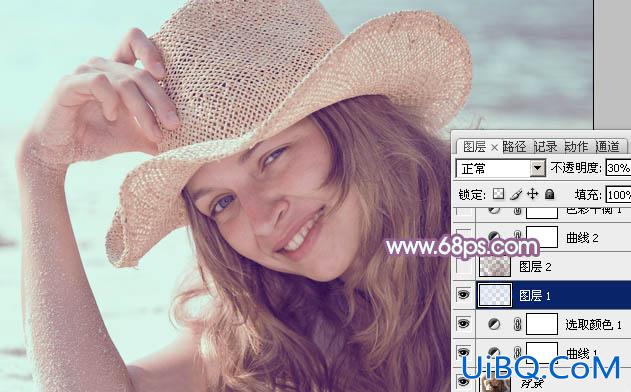Select the layer named 选取颜色 1
Image resolution: width=631 pixels, height=392 pixels.
coord(594,324)
